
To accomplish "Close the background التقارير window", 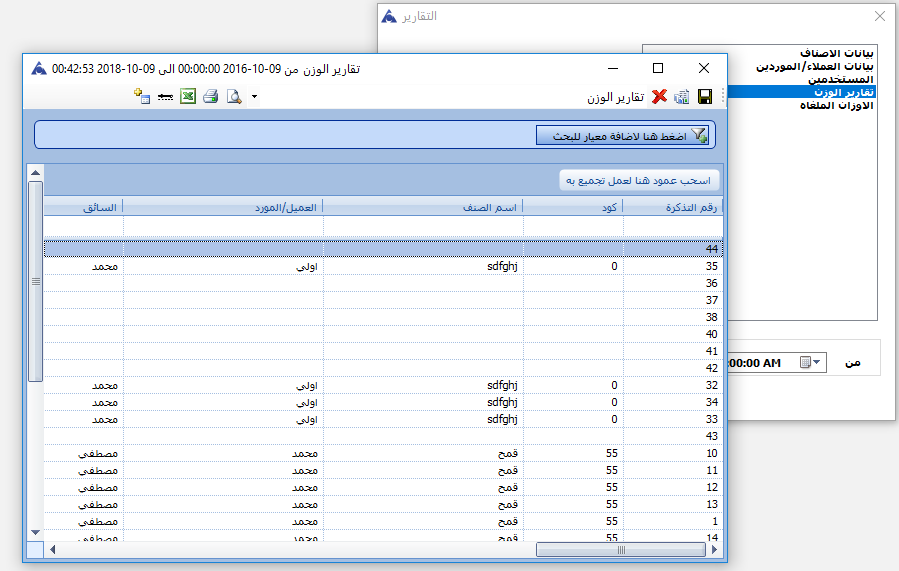I will pos(880,16).
